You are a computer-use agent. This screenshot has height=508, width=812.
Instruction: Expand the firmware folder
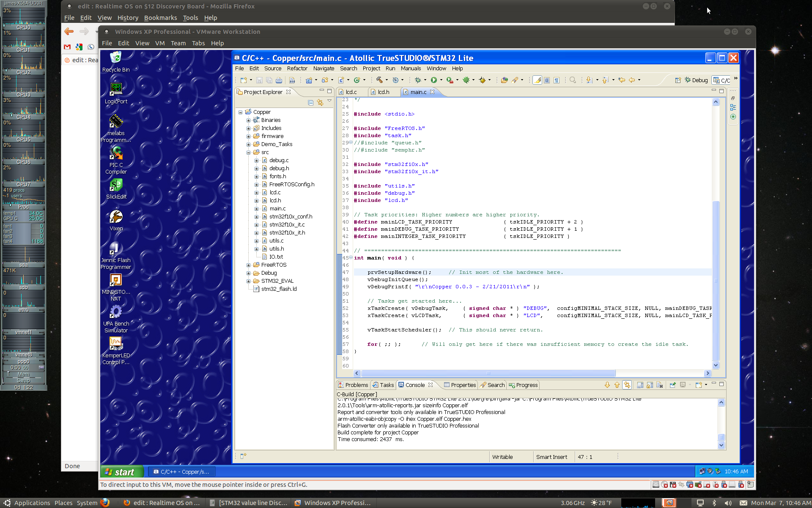(x=248, y=136)
